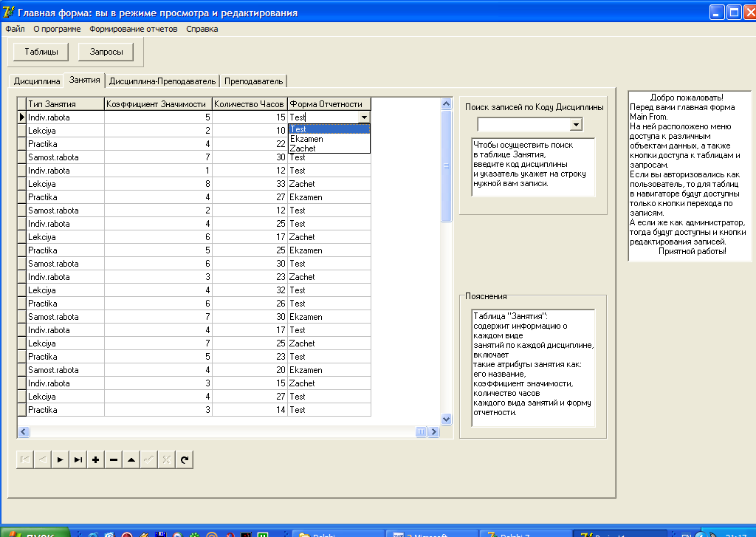Select the hours cell with value 26
Viewport: 756px width, 537px height.
250,304
